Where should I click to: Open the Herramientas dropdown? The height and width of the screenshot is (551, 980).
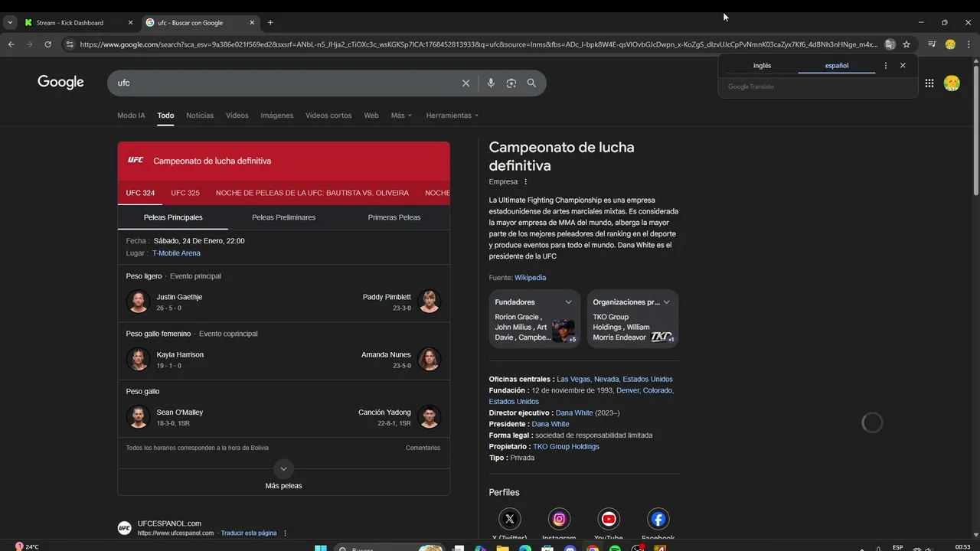[452, 116]
